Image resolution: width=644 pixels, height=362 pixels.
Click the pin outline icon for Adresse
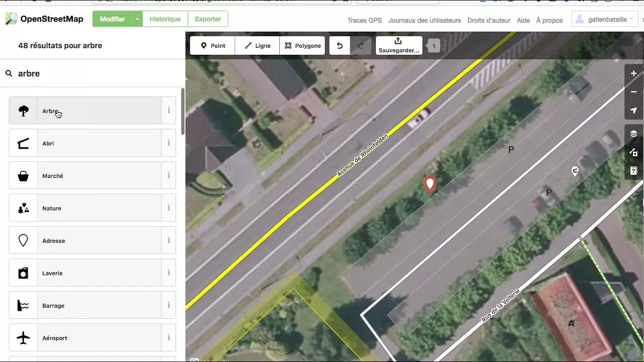click(x=23, y=240)
